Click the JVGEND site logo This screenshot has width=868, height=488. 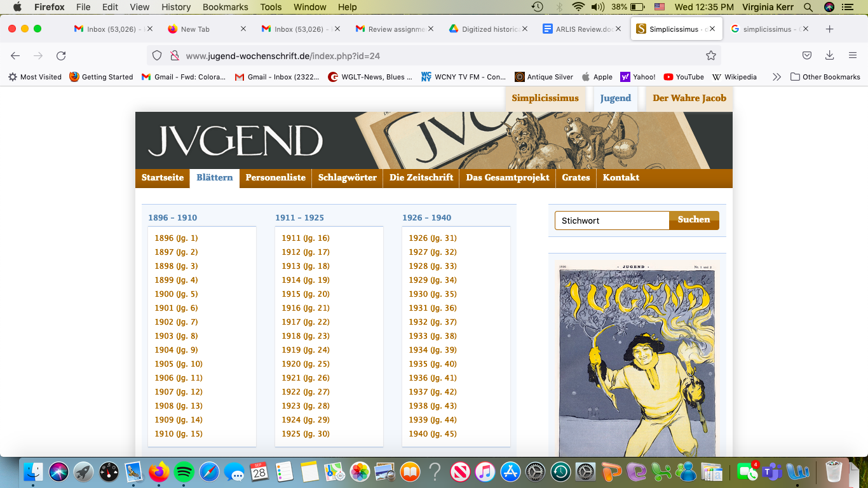click(x=236, y=141)
